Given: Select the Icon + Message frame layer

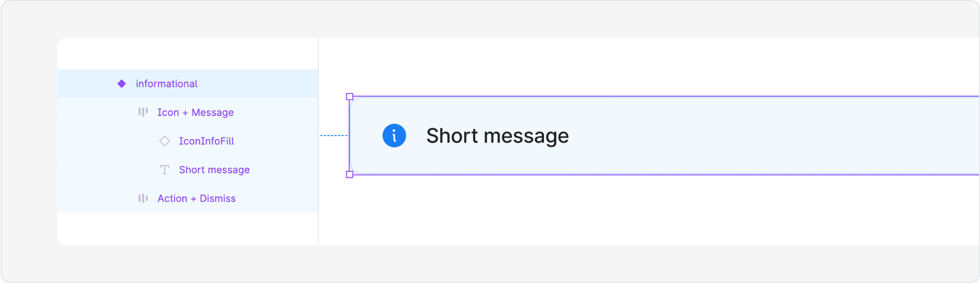Looking at the screenshot, I should point(195,112).
